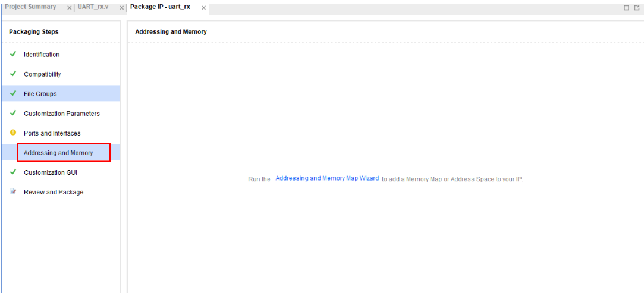Click the Identification green checkmark icon
This screenshot has height=293, width=644.
(12, 53)
